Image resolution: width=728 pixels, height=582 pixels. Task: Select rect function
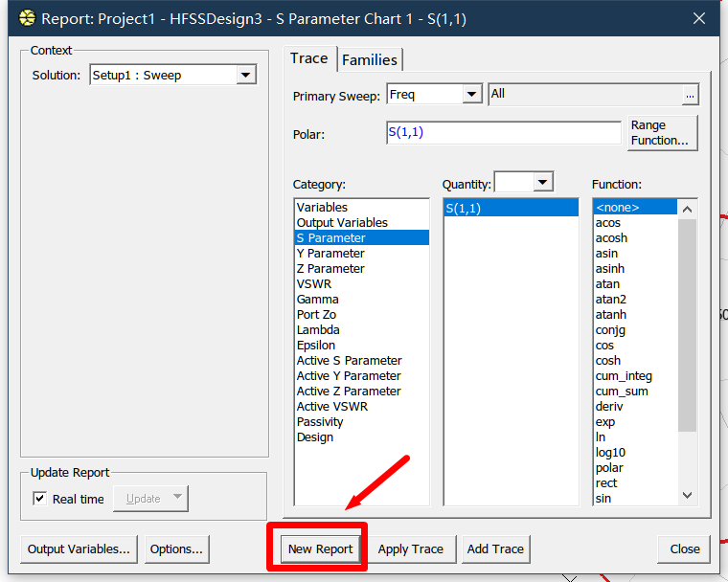coord(635,482)
